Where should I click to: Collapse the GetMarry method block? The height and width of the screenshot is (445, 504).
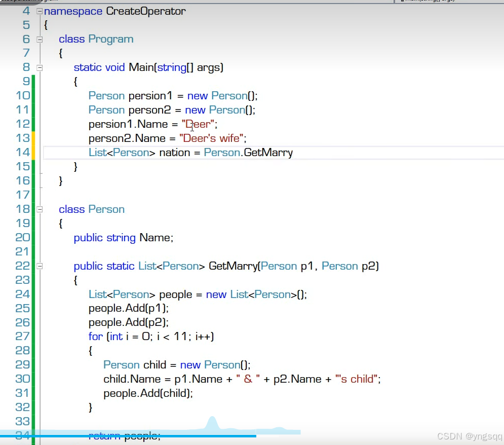pos(40,266)
